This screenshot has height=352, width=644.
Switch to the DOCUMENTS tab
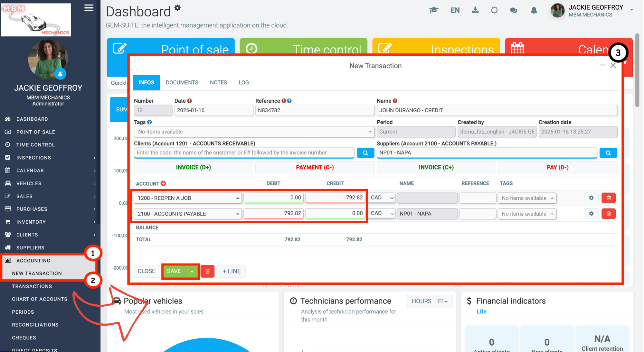(182, 82)
